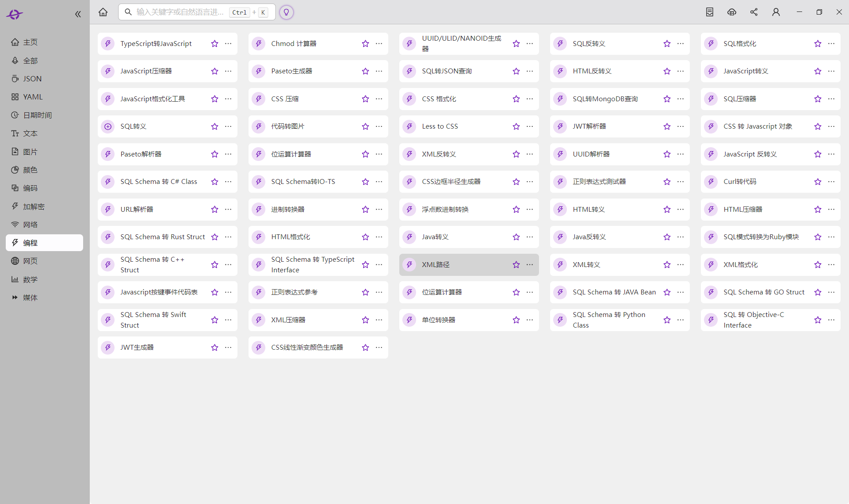This screenshot has height=504, width=849.
Task: Open the YAML category
Action: click(x=44, y=97)
